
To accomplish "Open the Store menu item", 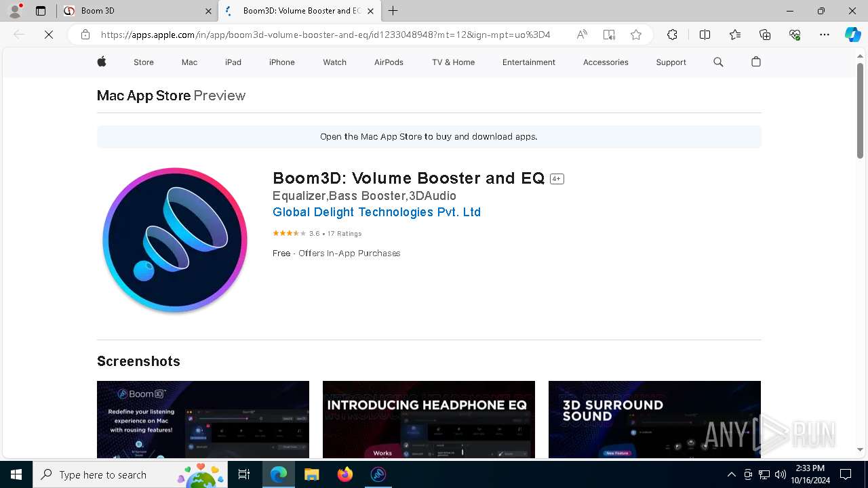I will pyautogui.click(x=144, y=62).
